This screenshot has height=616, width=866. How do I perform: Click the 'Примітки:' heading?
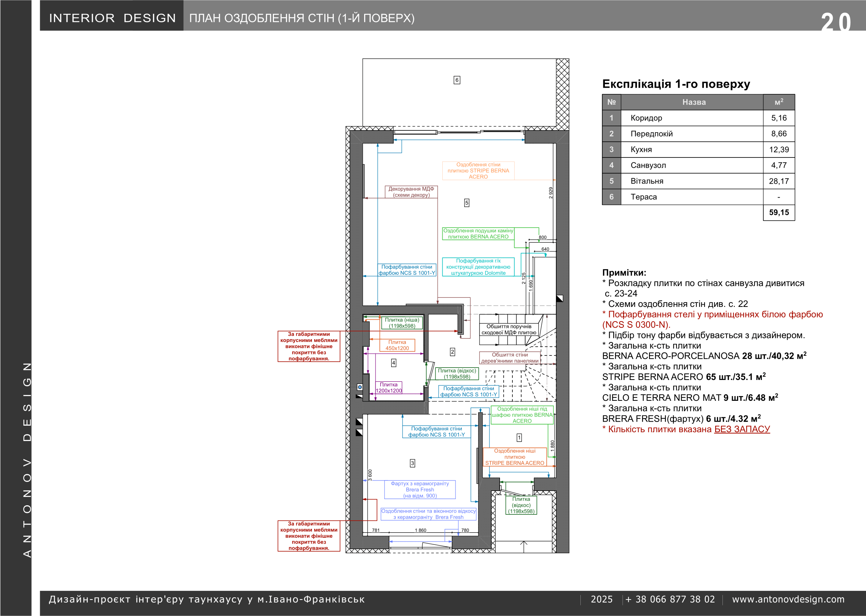click(x=624, y=273)
